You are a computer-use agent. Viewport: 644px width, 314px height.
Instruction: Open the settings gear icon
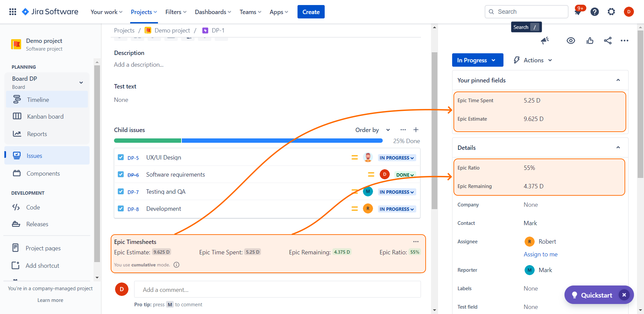click(611, 12)
